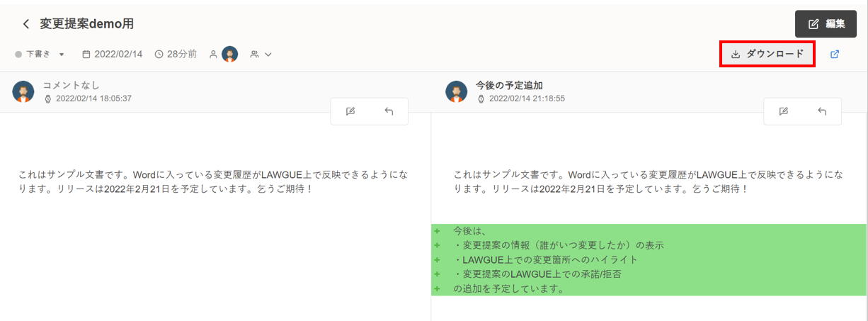Screen dimensions: 868x321
Task: Click the 変更提案demo用 document title
Action: pyautogui.click(x=87, y=24)
